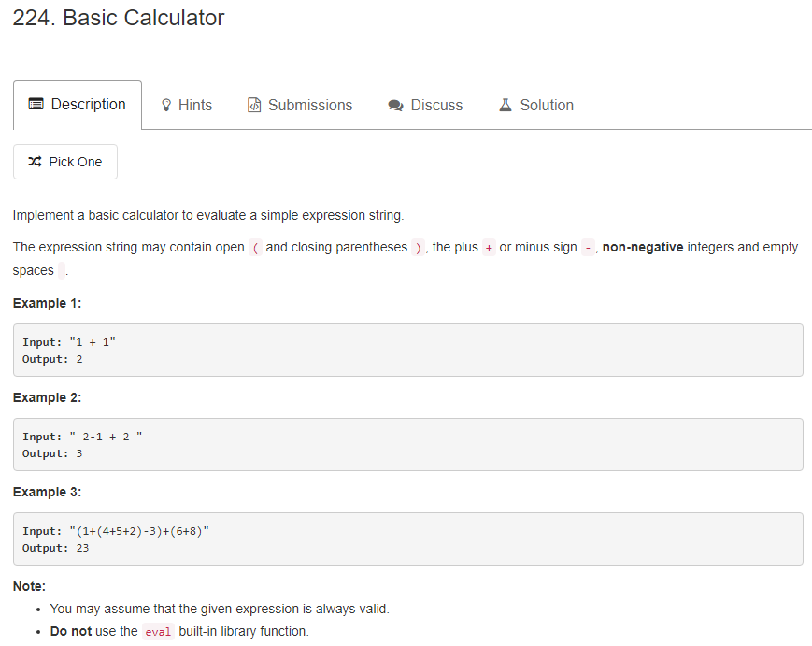
Task: Switch to the Submissions tab
Action: (x=310, y=106)
